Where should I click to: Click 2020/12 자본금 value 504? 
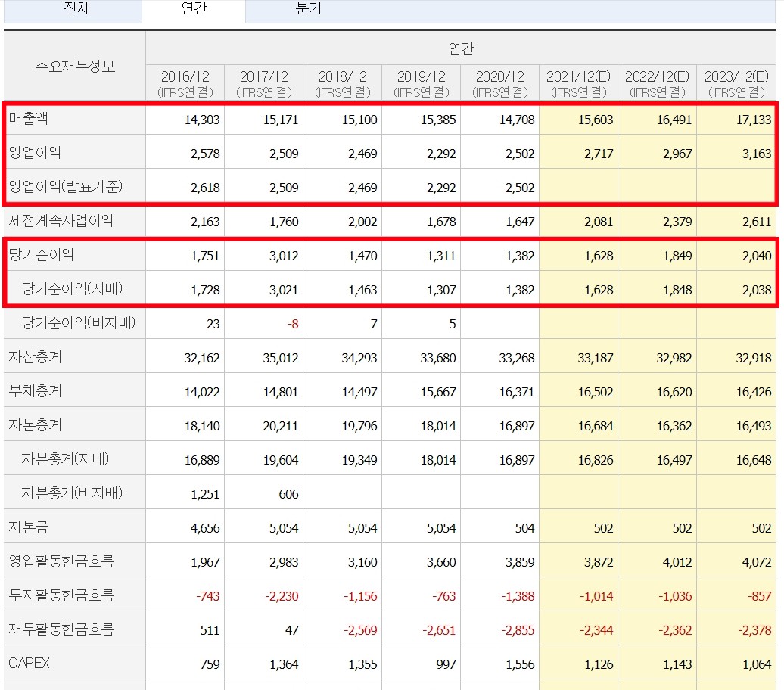[524, 527]
